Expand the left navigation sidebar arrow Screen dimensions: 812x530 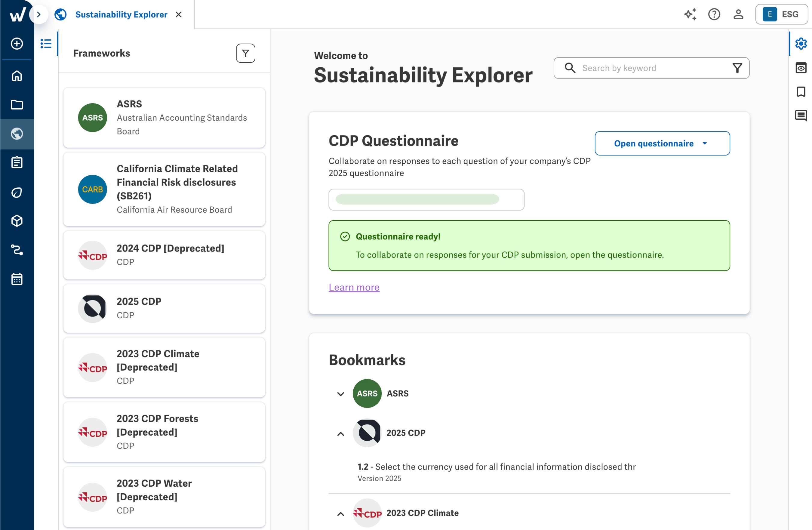[38, 14]
